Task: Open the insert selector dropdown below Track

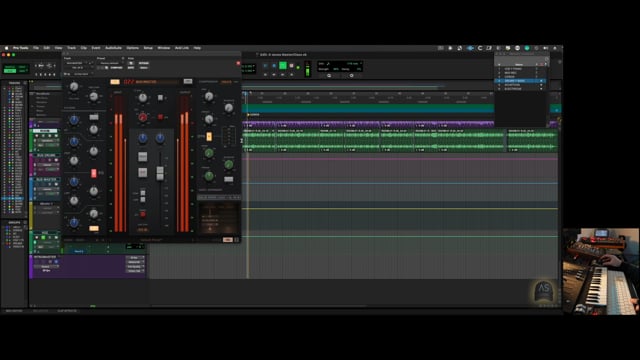Action: tap(78, 68)
